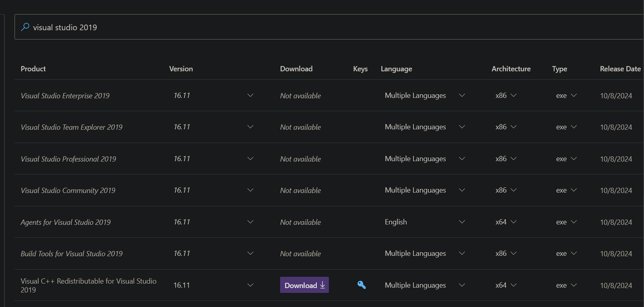Screen dimensions: 644x307
Task: Open exe type dropdown for Enterprise 2019
Action: [x=567, y=95]
